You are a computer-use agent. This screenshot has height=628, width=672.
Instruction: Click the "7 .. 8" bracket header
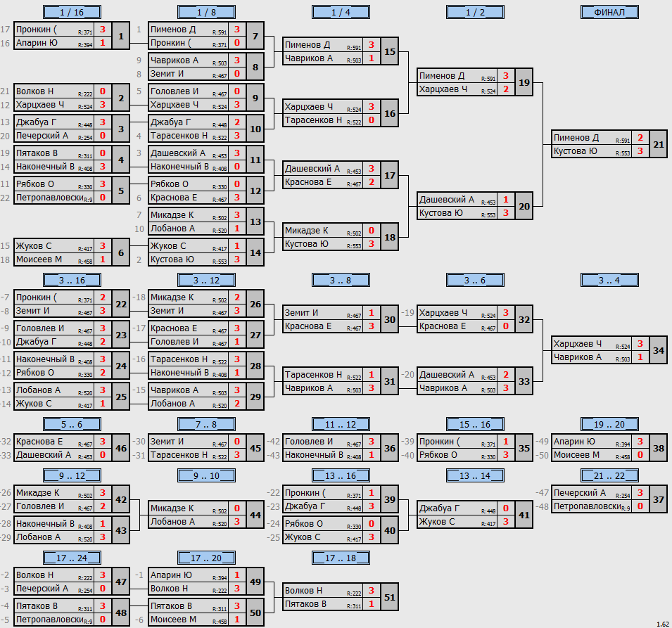coord(206,424)
